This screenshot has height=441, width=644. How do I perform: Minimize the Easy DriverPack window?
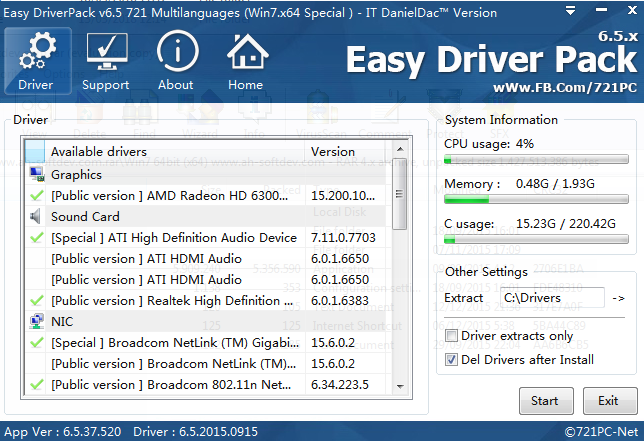601,10
